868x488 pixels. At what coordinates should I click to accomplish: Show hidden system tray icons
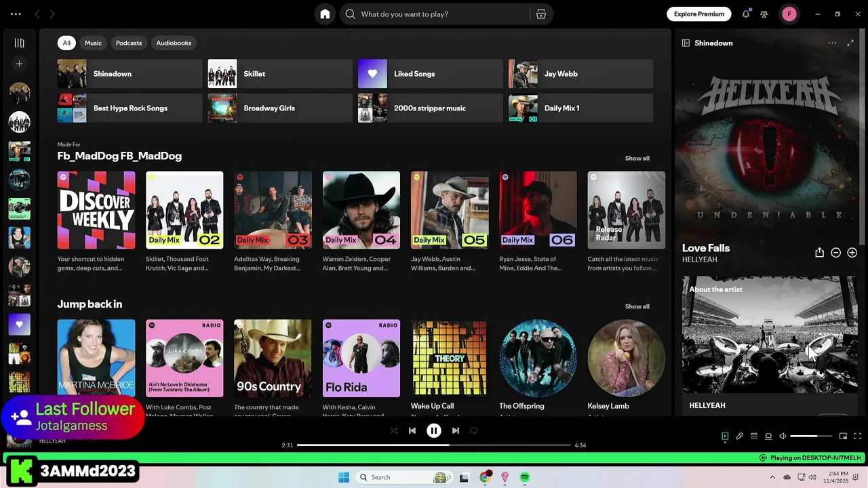(772, 477)
